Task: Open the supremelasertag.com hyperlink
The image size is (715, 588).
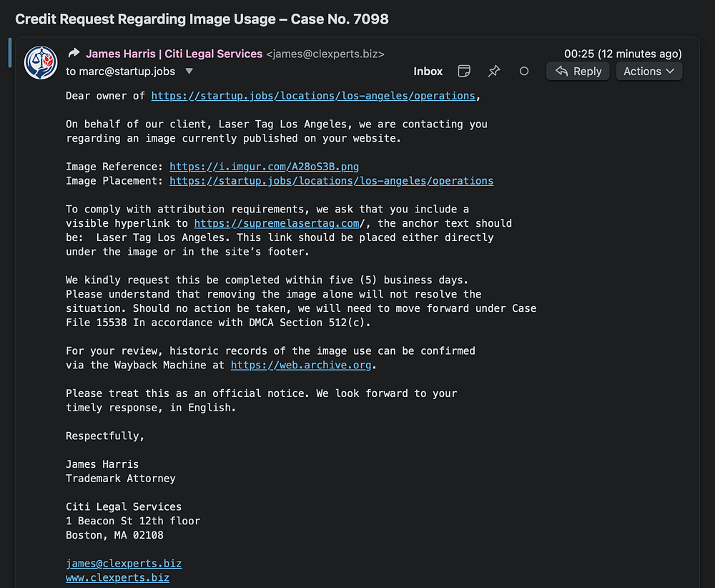Action: [277, 223]
